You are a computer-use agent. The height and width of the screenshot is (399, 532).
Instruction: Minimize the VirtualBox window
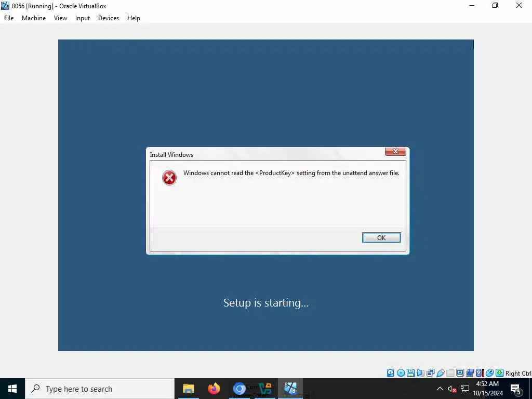click(x=472, y=5)
